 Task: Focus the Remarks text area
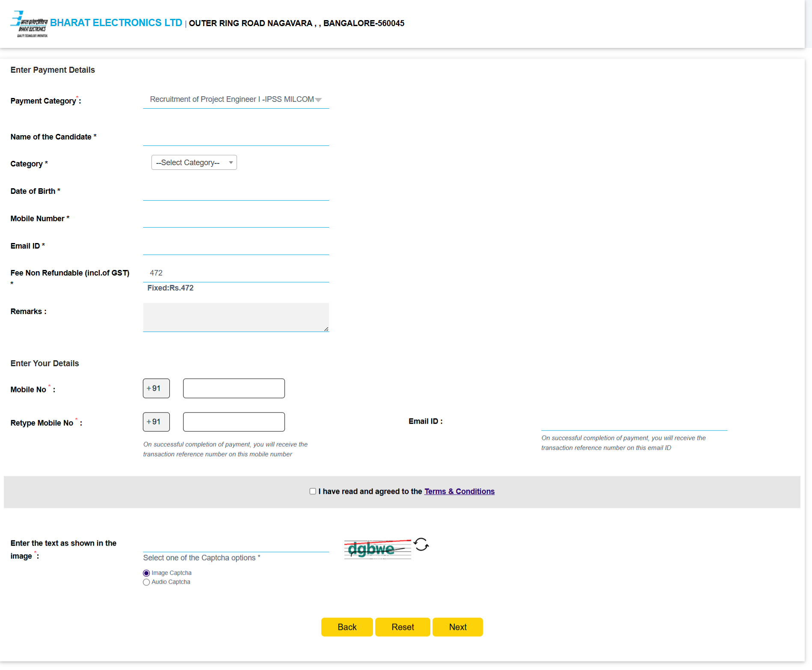236,317
